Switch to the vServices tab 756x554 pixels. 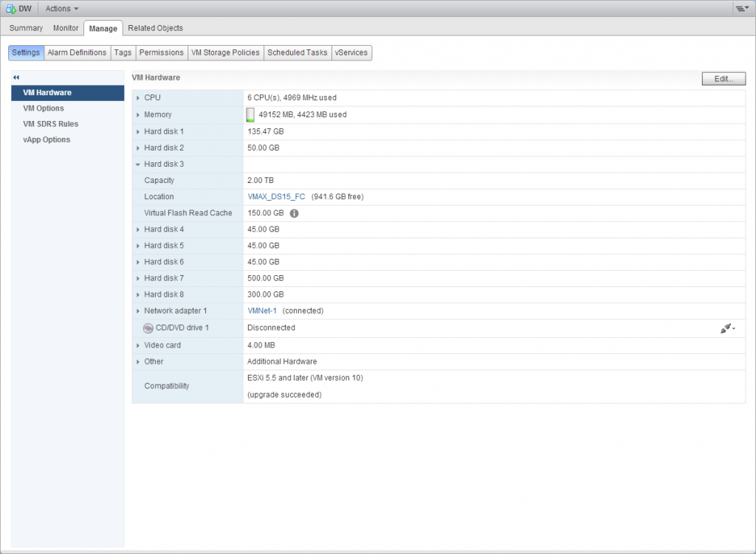click(x=351, y=52)
